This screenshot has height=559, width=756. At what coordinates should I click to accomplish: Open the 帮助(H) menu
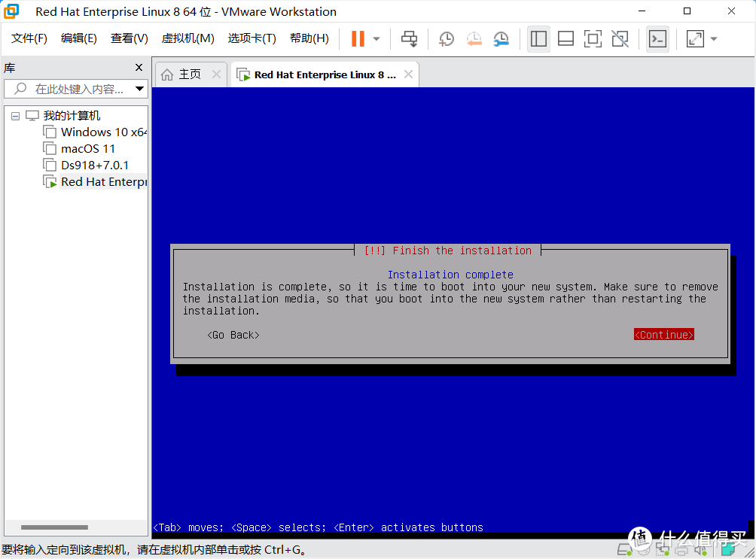pyautogui.click(x=309, y=38)
